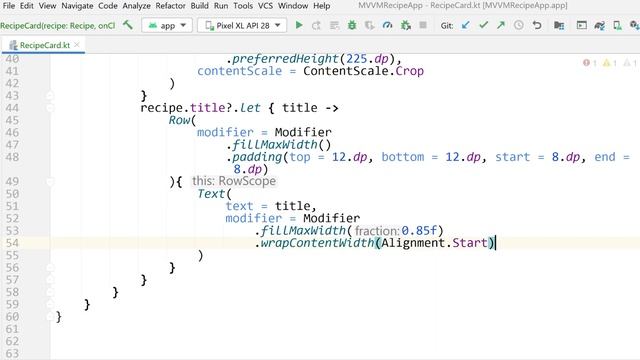Image resolution: width=640 pixels, height=360 pixels.
Task: Open the File menu
Action: click(x=9, y=6)
